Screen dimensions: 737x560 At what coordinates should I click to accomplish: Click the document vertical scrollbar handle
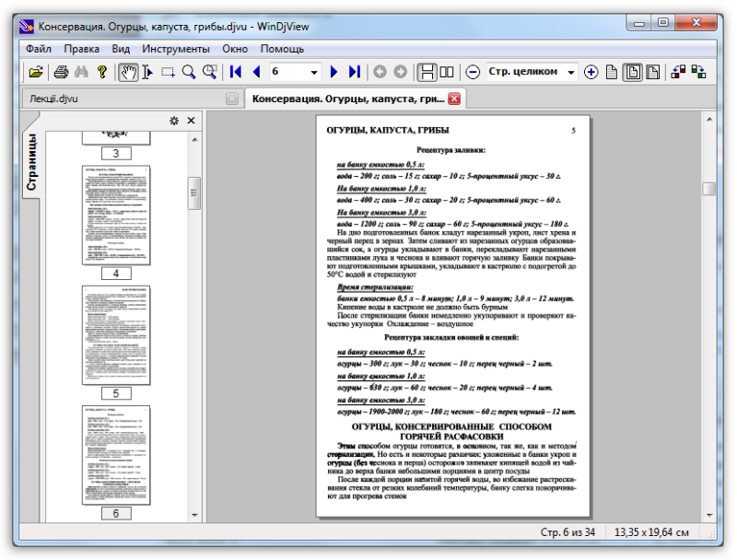[x=708, y=189]
